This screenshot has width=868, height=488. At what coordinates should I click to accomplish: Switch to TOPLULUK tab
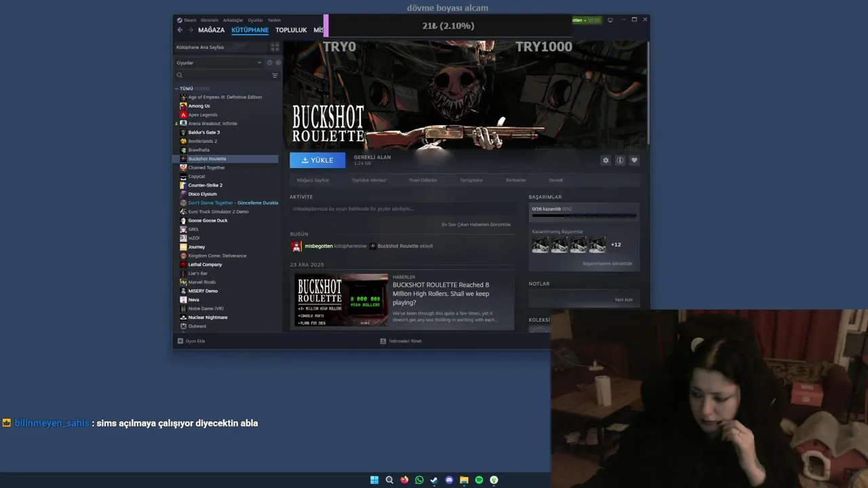pyautogui.click(x=291, y=30)
